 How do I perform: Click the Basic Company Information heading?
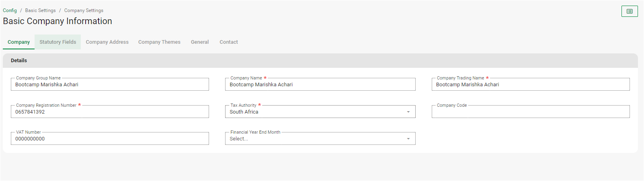click(x=57, y=21)
